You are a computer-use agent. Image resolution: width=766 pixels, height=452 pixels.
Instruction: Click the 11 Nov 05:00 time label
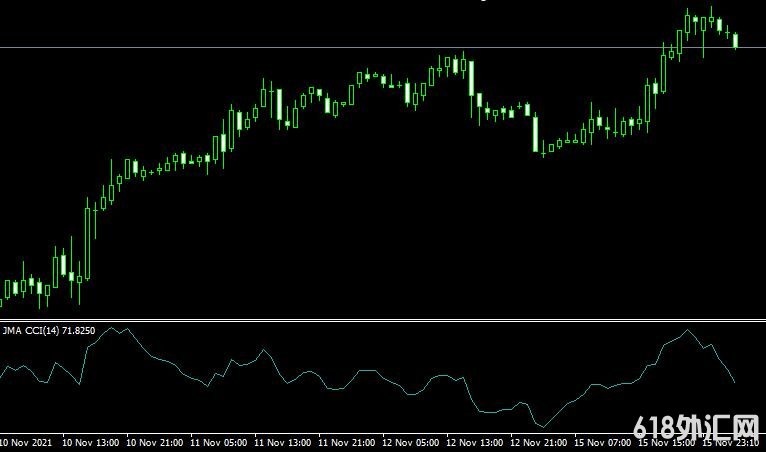[x=218, y=443]
